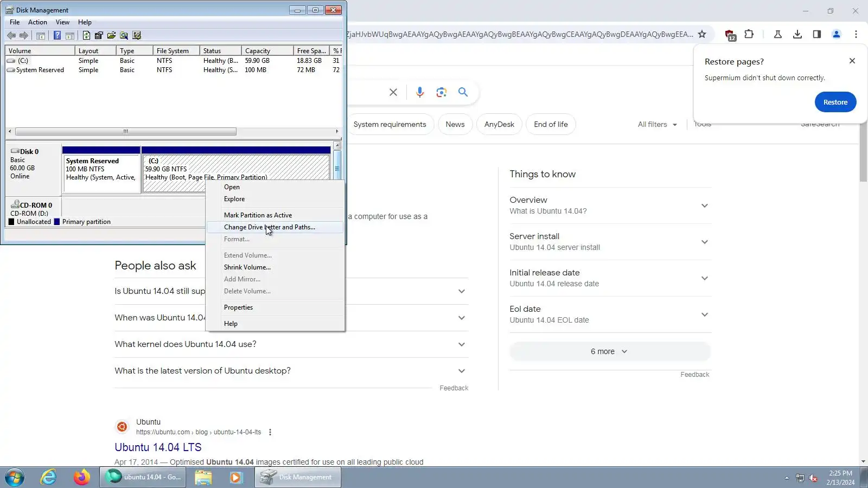Click the horizontal scrollbar in volume list
868x488 pixels.
(x=126, y=131)
